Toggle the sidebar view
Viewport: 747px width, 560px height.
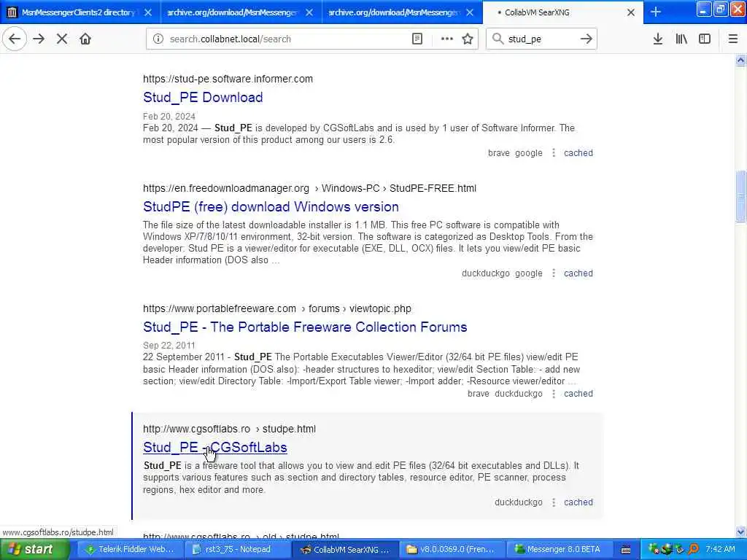pos(705,39)
